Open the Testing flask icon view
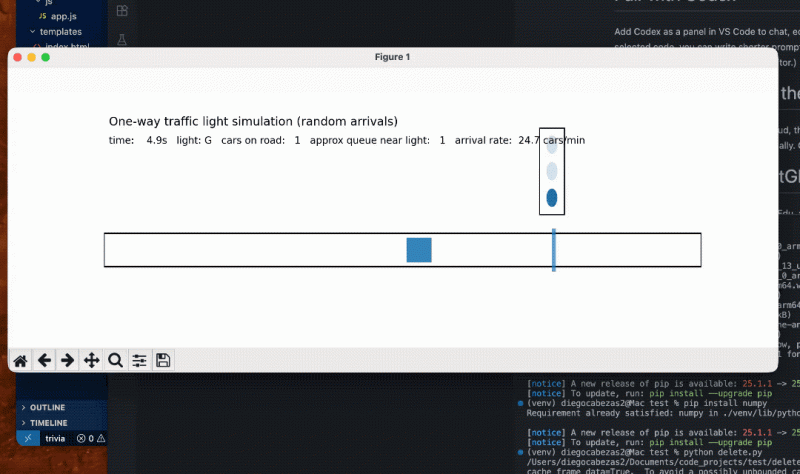The width and height of the screenshot is (800, 474). tap(122, 39)
